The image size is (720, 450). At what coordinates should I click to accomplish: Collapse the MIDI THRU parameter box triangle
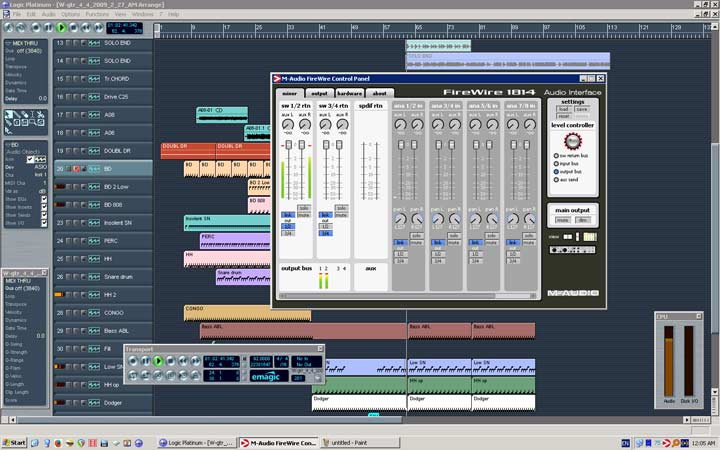[x=8, y=43]
